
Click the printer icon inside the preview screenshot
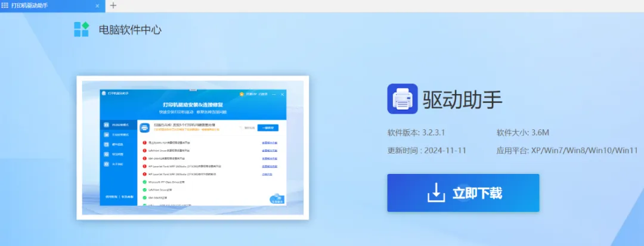pos(144,127)
